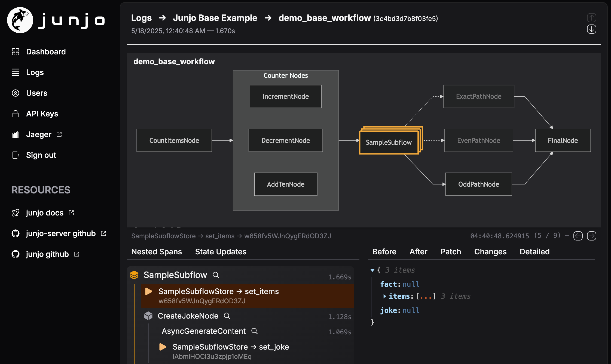The image size is (611, 364).
Task: Collapse the root JSON object triangle
Action: tap(372, 270)
